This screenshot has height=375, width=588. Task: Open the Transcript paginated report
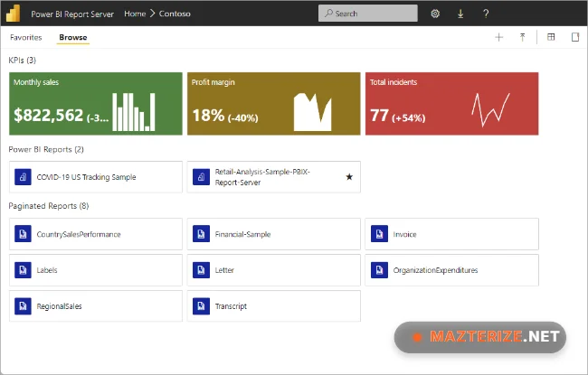[x=274, y=306]
